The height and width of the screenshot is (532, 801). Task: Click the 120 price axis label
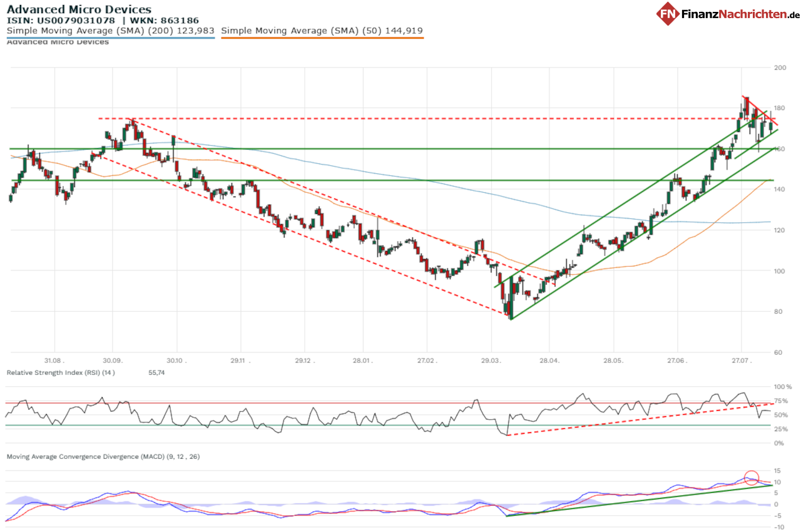pos(780,230)
